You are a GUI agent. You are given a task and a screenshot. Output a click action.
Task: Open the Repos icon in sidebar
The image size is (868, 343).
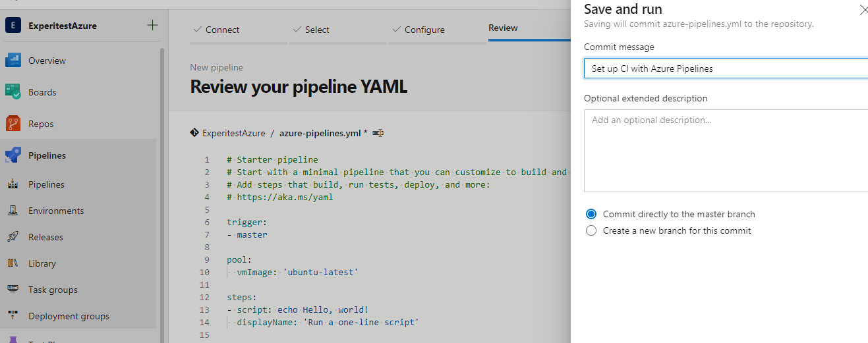pyautogui.click(x=13, y=124)
